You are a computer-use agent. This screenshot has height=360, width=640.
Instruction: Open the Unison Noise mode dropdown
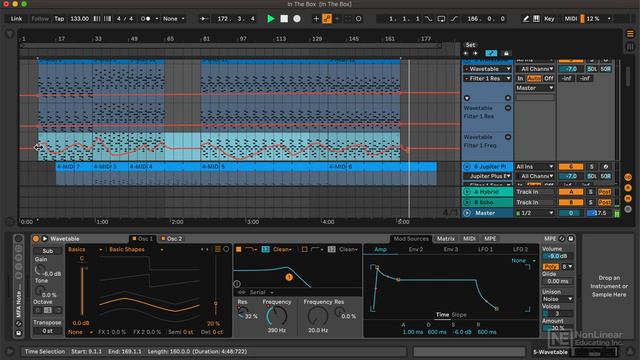558,299
